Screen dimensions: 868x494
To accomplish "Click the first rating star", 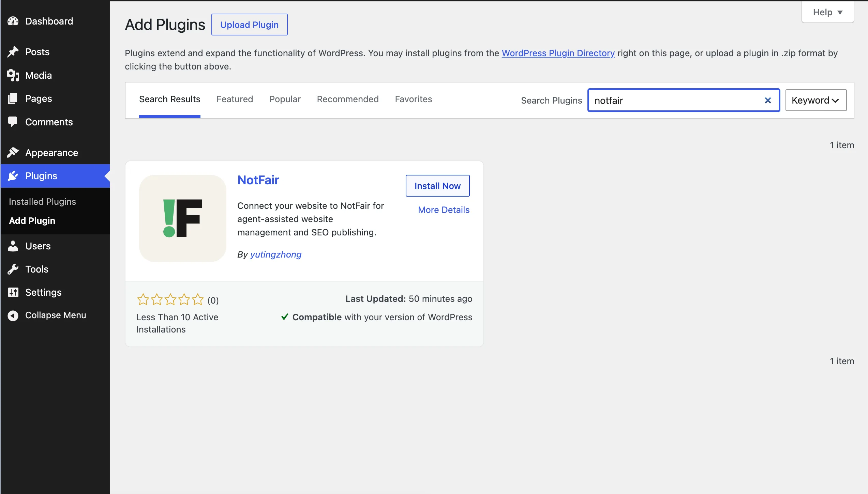I will click(x=143, y=299).
